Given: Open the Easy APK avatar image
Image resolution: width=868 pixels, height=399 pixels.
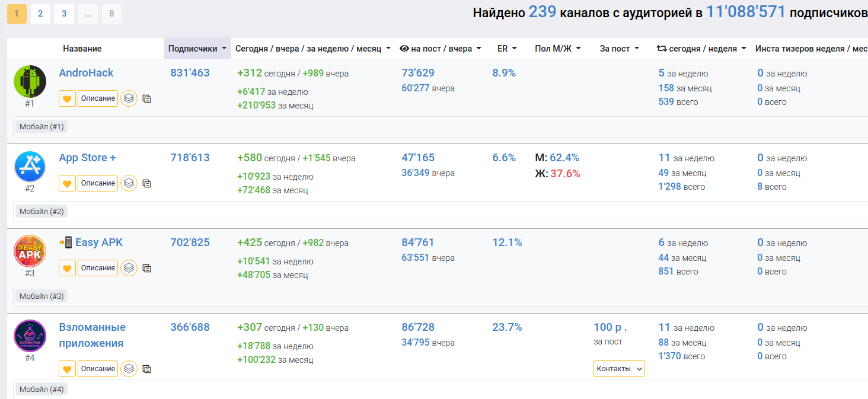Looking at the screenshot, I should pyautogui.click(x=30, y=251).
